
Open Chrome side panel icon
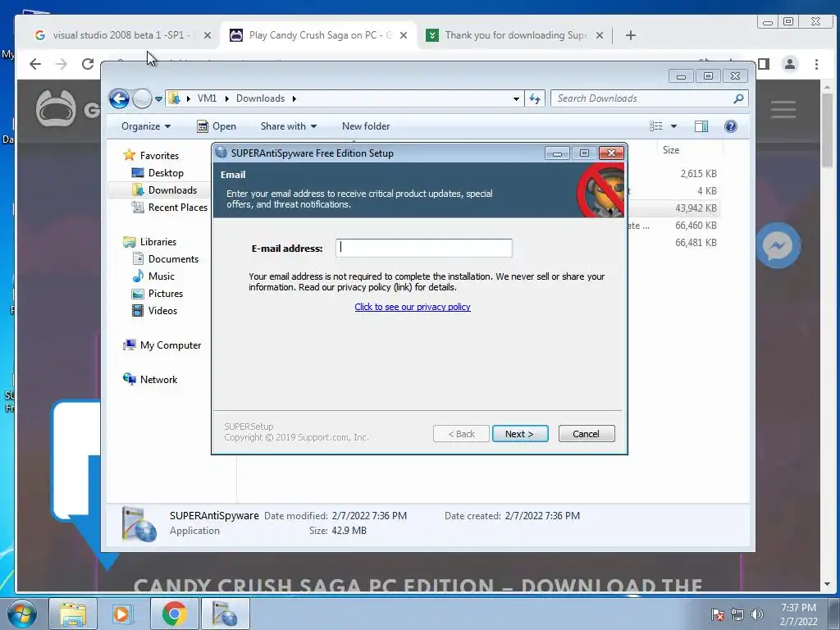click(x=764, y=64)
